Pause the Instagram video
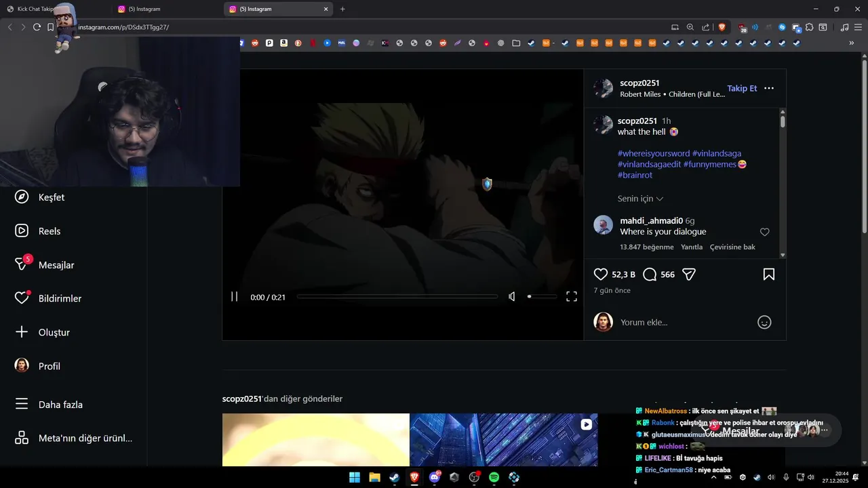The width and height of the screenshot is (868, 488). (x=234, y=297)
